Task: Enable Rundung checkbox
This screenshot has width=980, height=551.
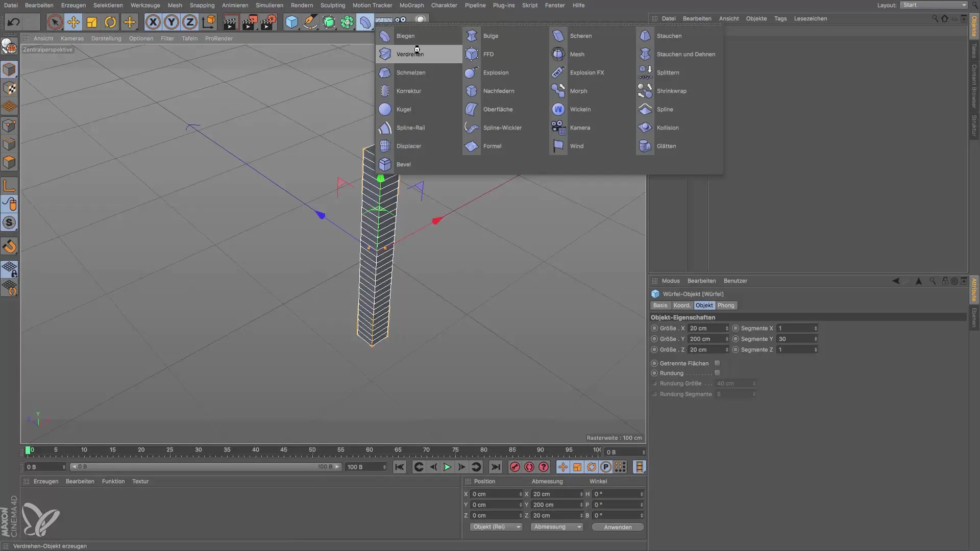Action: pyautogui.click(x=717, y=373)
